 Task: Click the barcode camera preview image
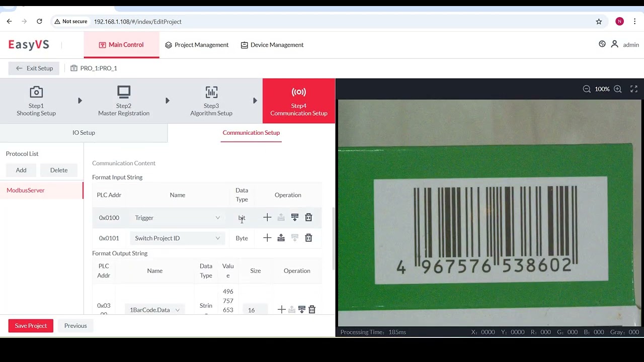(x=490, y=213)
